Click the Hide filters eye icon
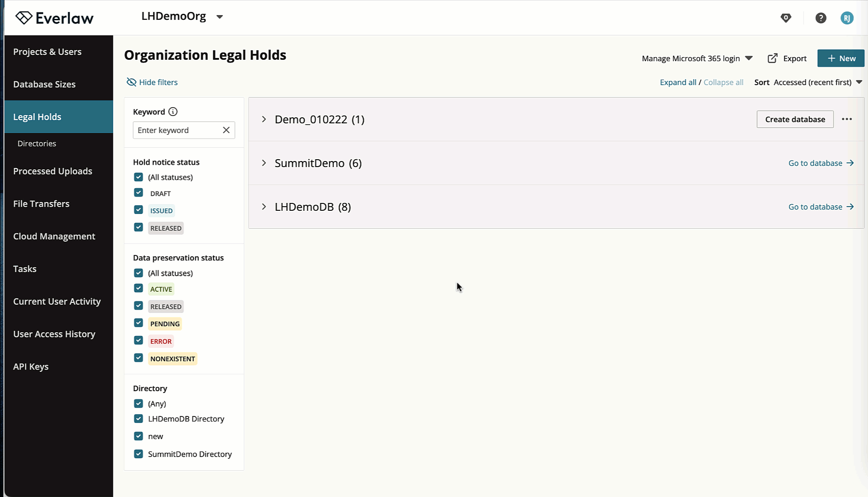The image size is (868, 497). tap(131, 82)
